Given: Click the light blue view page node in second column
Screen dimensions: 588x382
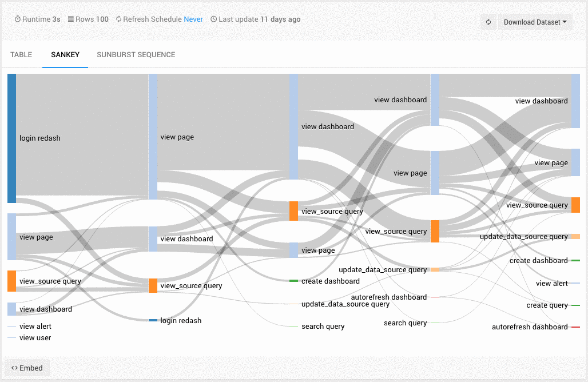Looking at the screenshot, I should tap(153, 137).
